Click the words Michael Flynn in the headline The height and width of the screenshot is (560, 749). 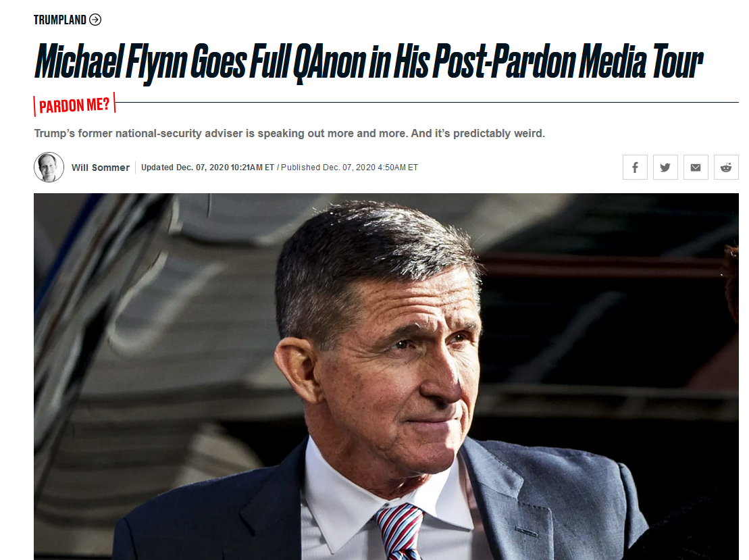(110, 62)
